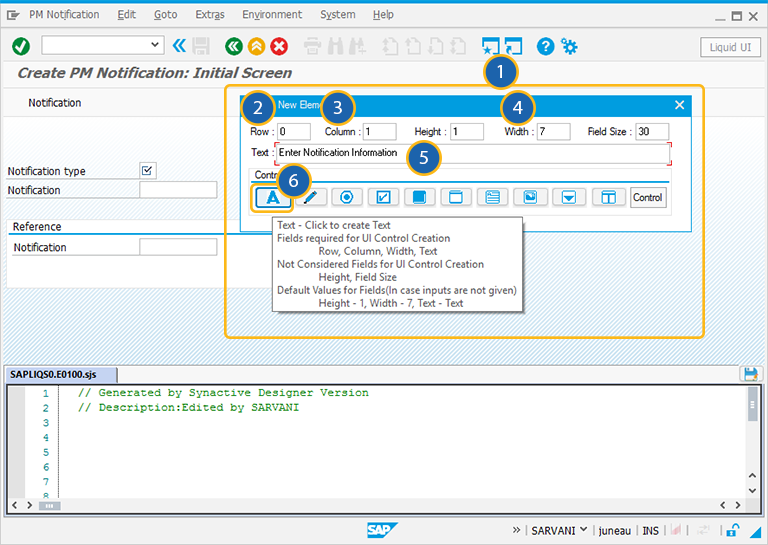Click the Width input field
The height and width of the screenshot is (545, 768).
(553, 131)
